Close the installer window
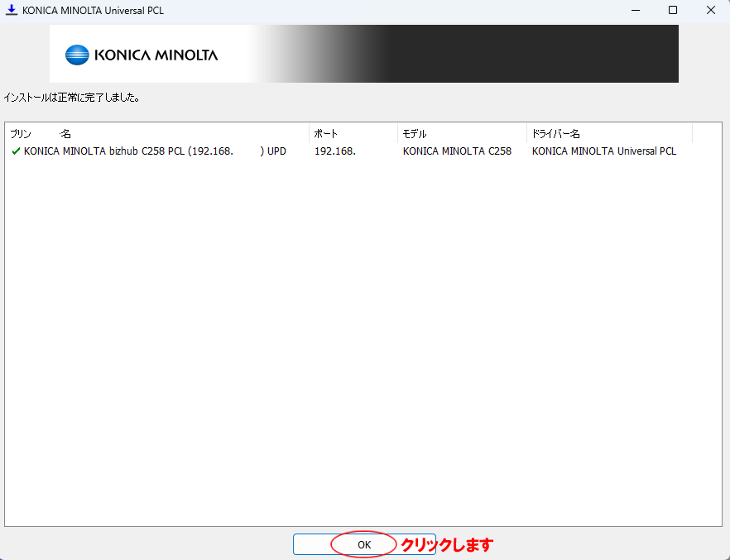This screenshot has width=730, height=560. [710, 10]
